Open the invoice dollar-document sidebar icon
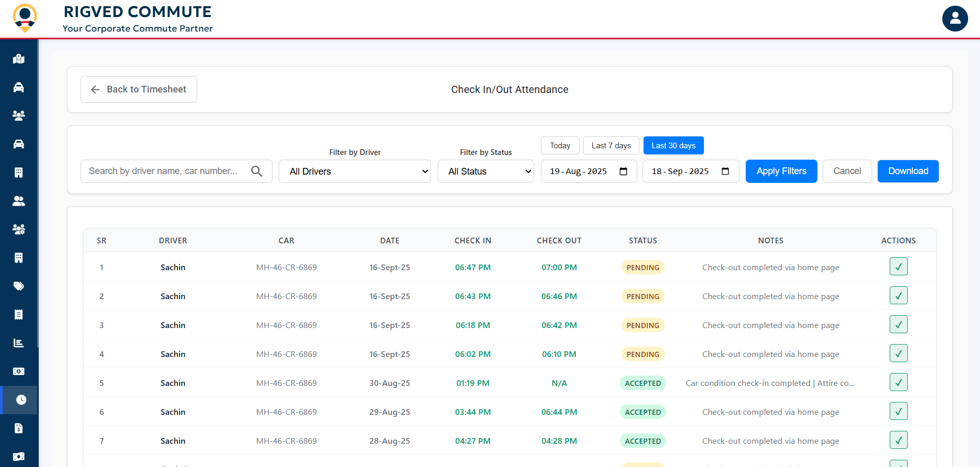Image resolution: width=980 pixels, height=467 pixels. point(19,428)
